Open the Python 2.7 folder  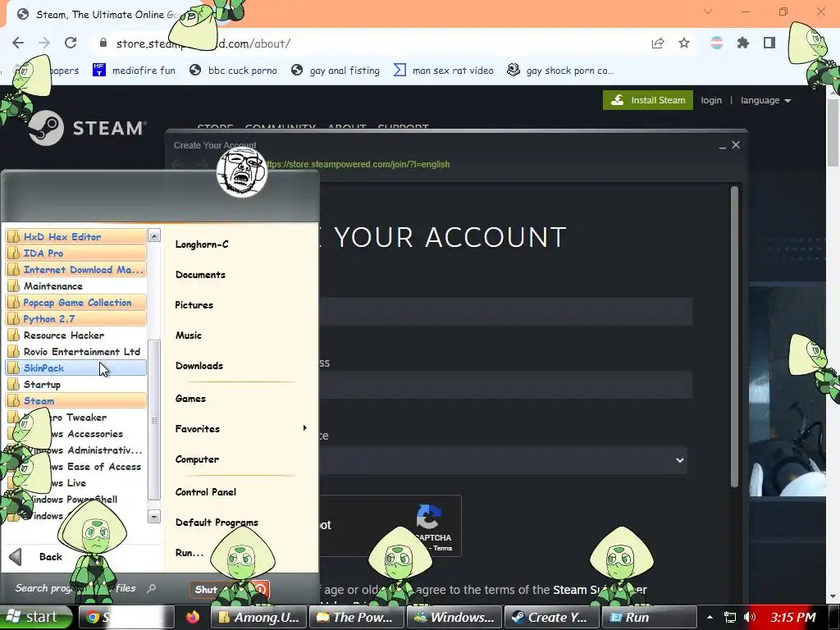click(75, 319)
